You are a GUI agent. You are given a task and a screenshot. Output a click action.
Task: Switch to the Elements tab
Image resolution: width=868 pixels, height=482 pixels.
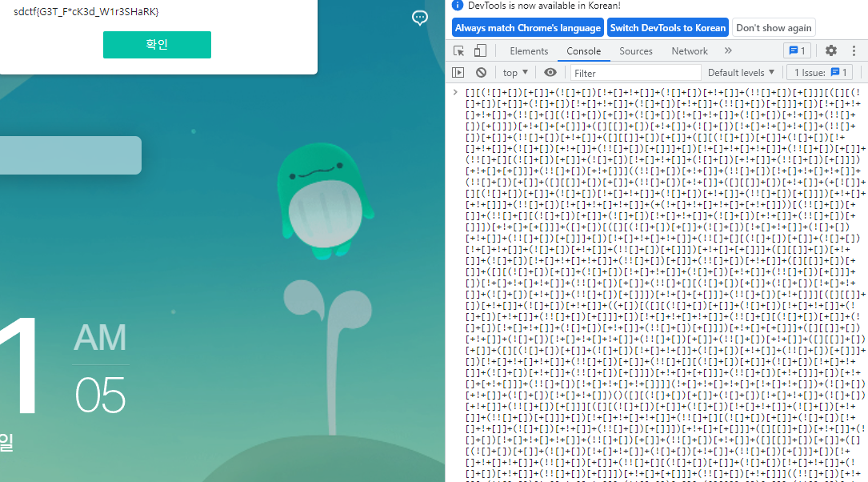coord(529,51)
